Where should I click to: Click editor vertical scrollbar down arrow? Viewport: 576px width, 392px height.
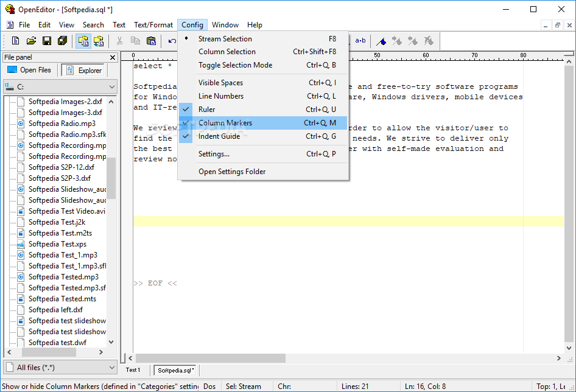click(569, 348)
